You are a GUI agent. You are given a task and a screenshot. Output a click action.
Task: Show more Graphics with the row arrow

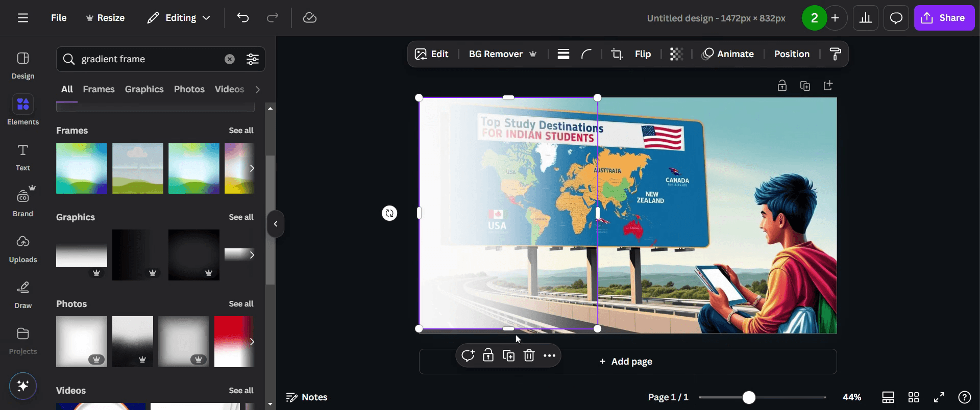coord(252,255)
